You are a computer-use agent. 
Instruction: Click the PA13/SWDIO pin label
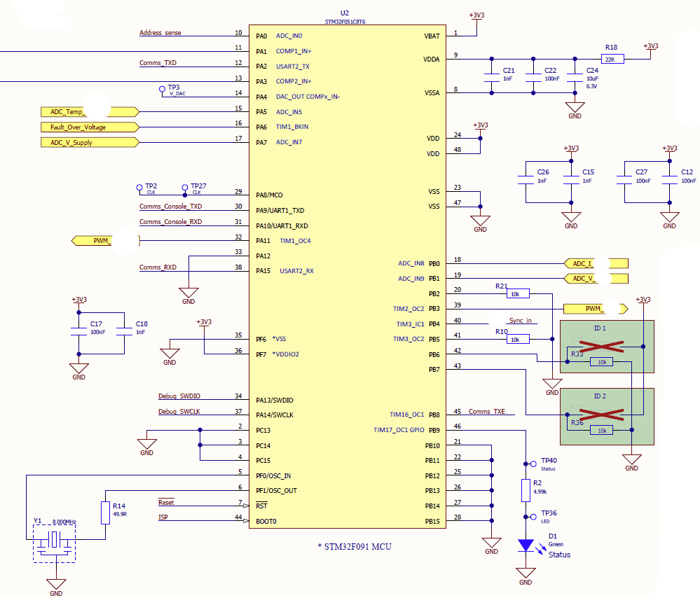click(275, 401)
